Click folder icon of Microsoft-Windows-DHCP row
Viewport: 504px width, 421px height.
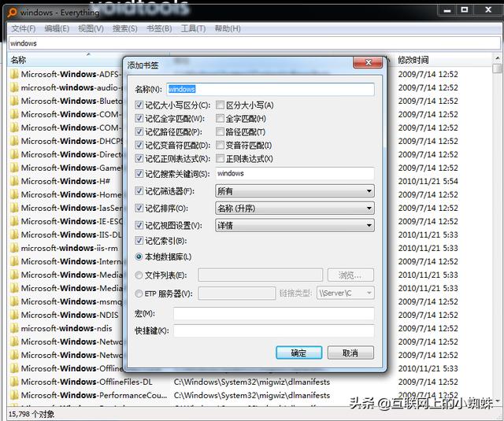pos(14,141)
